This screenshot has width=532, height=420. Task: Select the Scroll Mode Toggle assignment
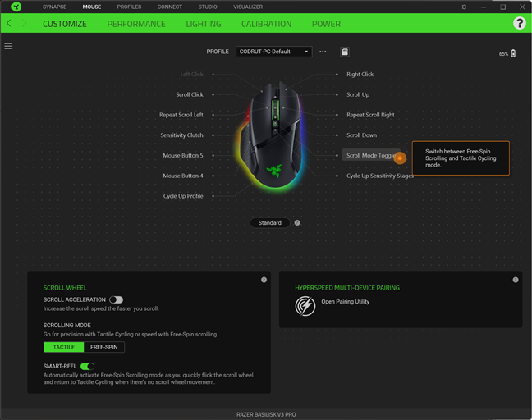tap(371, 155)
